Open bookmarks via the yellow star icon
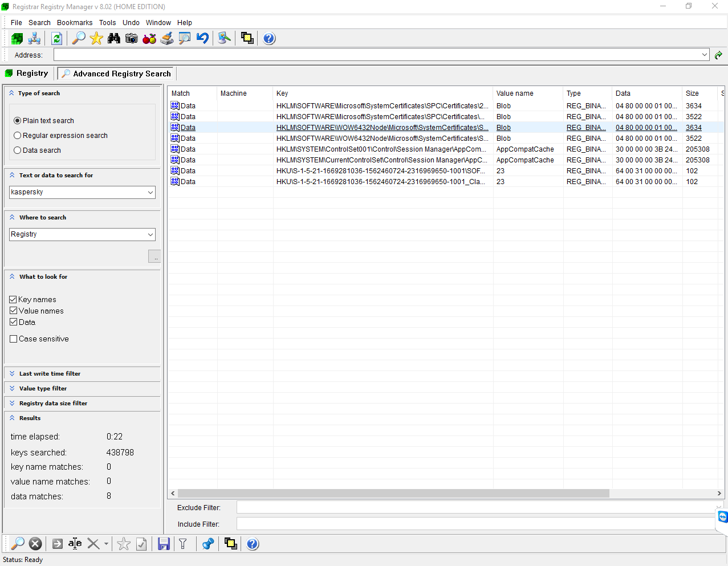 96,38
